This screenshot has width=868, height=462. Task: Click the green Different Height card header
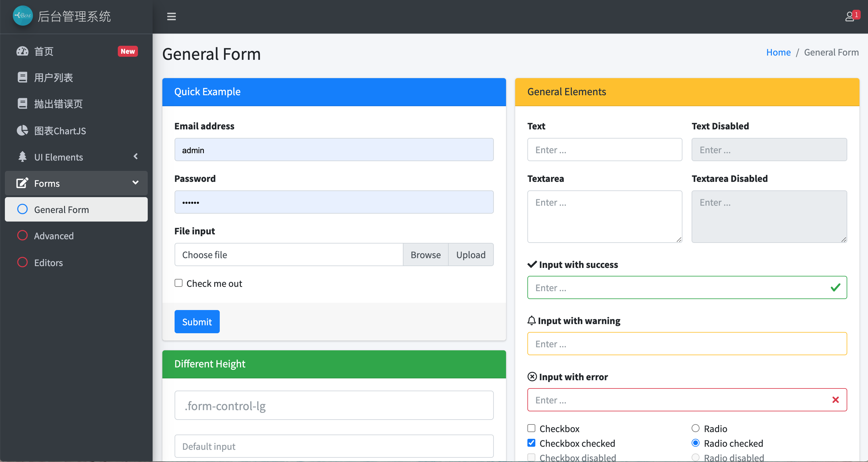[x=334, y=364]
